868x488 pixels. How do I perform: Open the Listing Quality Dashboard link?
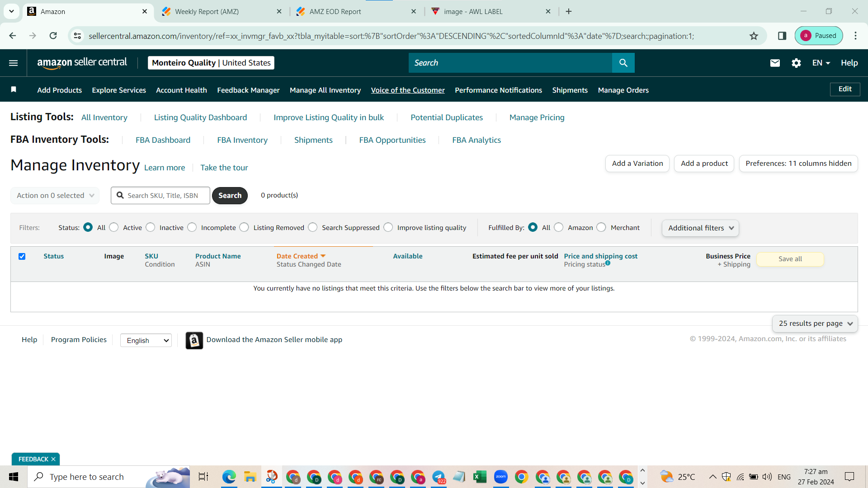point(200,117)
